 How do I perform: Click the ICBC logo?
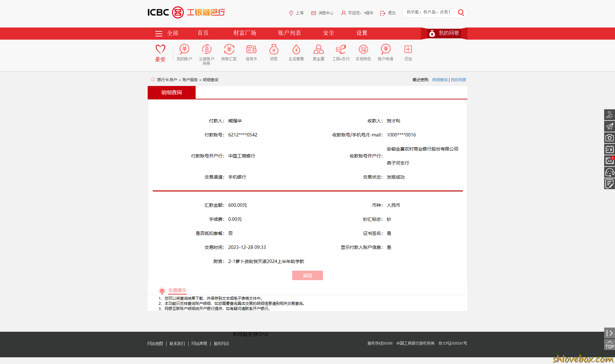pos(186,12)
